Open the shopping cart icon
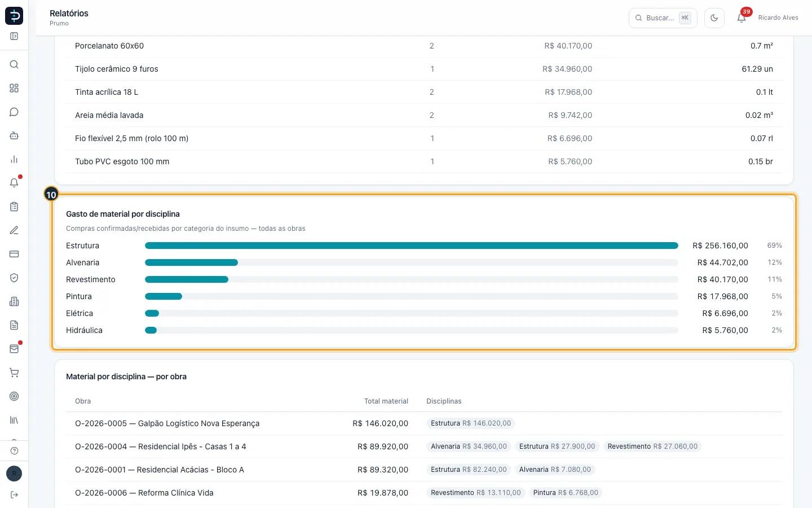The image size is (812, 508). [14, 373]
